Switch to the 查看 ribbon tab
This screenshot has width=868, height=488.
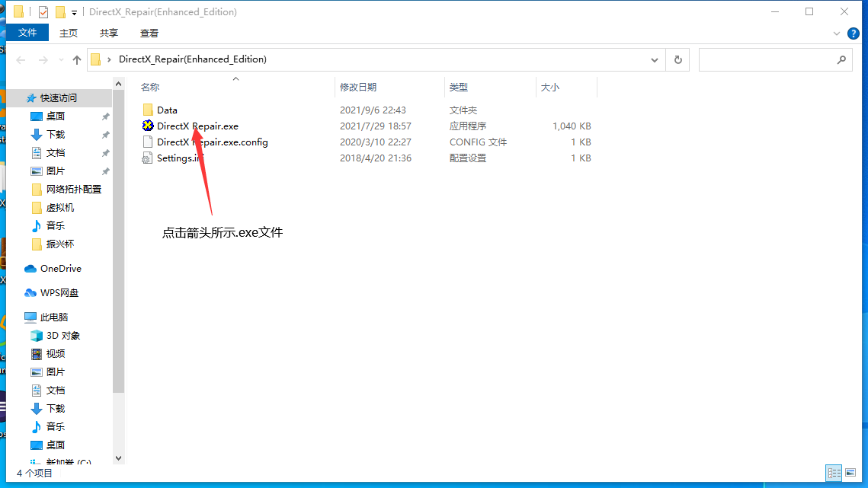(x=149, y=33)
